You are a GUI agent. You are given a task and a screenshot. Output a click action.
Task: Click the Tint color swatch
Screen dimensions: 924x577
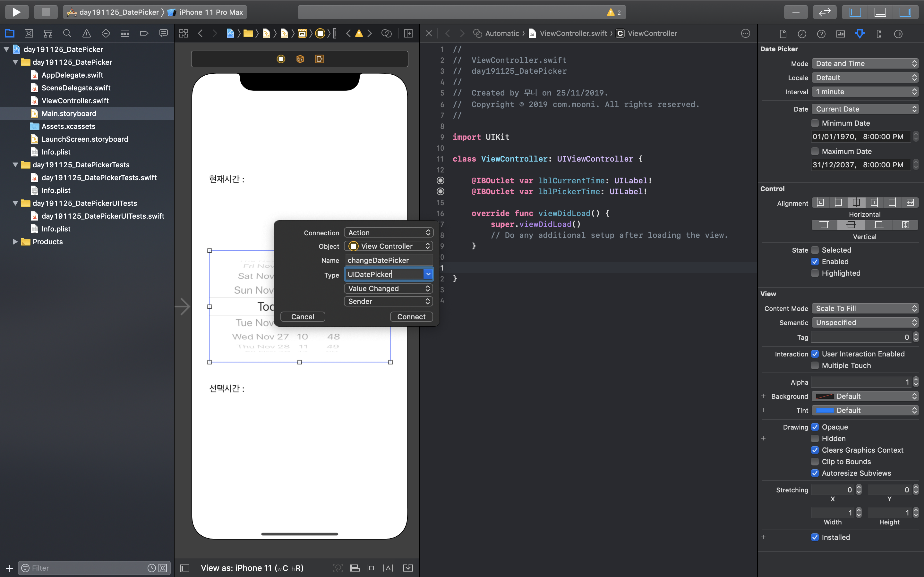point(825,410)
